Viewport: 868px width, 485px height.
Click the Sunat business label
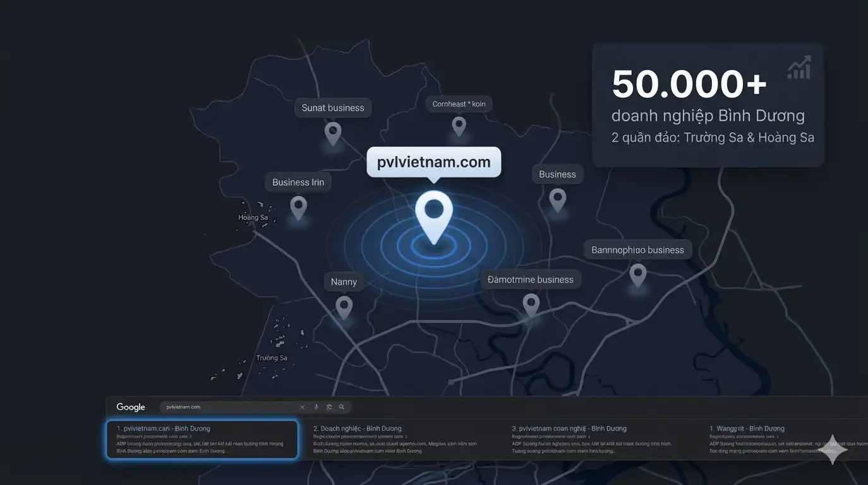[x=333, y=107]
